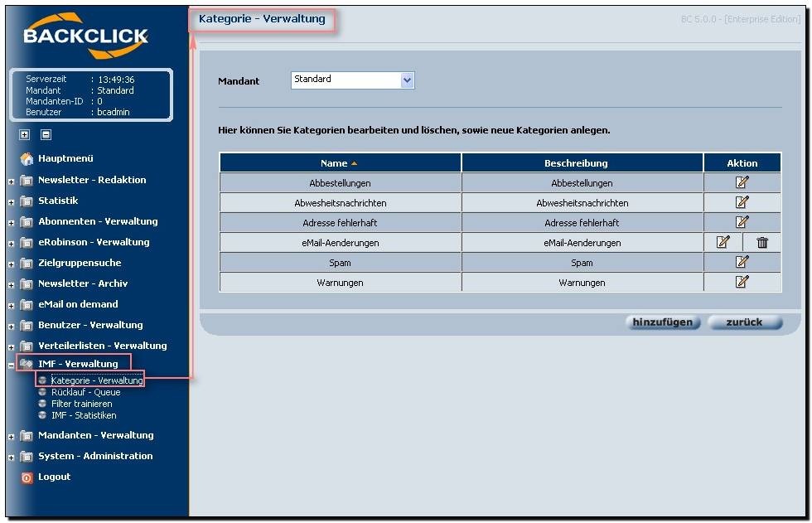Click the Mandanten - Verwaltung folder icon
This screenshot has width=812, height=523.
[26, 435]
